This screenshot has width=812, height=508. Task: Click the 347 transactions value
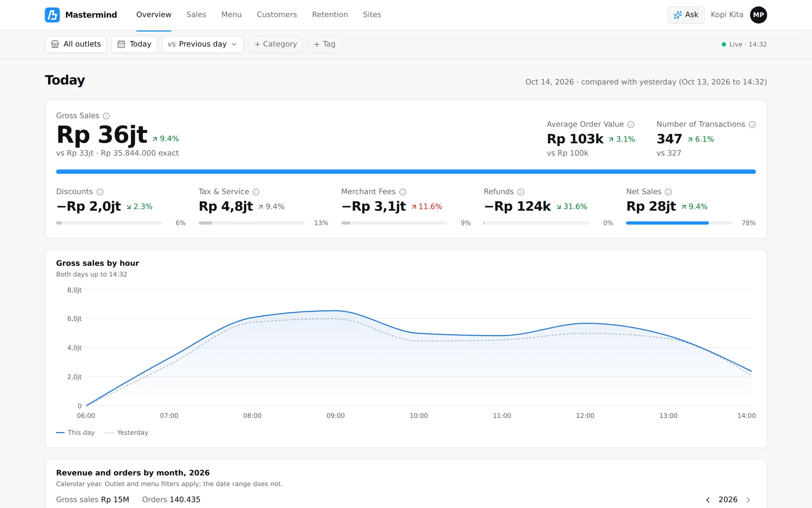pos(669,139)
